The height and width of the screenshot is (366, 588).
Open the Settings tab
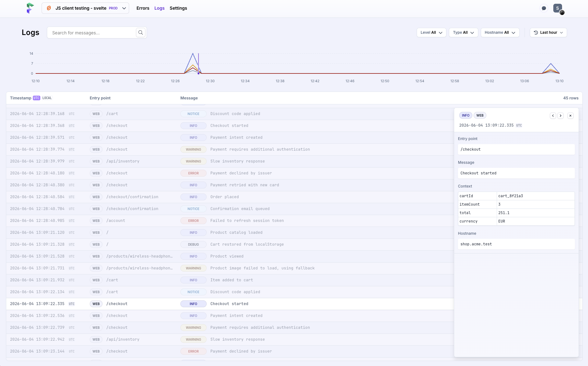tap(178, 8)
